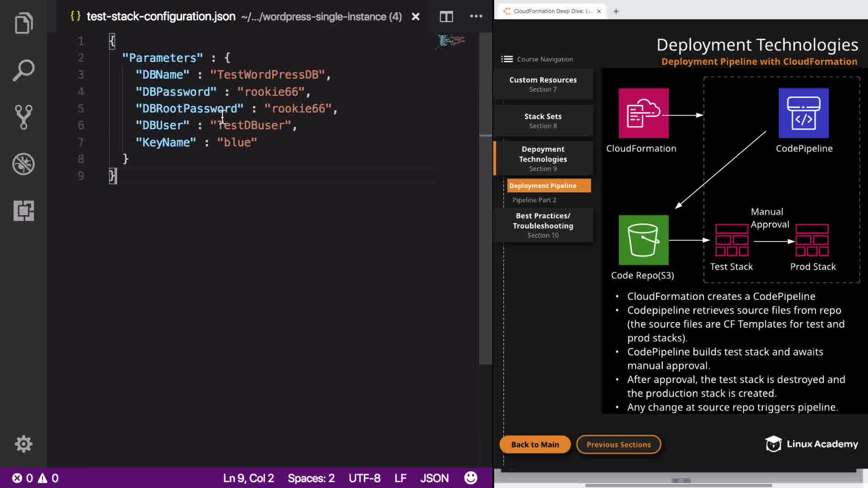Open the Search panel icon
This screenshot has height=488, width=868.
coord(24,70)
